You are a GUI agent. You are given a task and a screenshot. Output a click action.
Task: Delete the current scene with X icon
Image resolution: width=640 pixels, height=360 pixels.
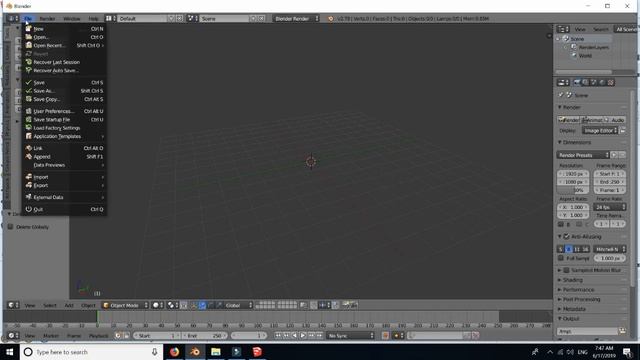tap(262, 18)
